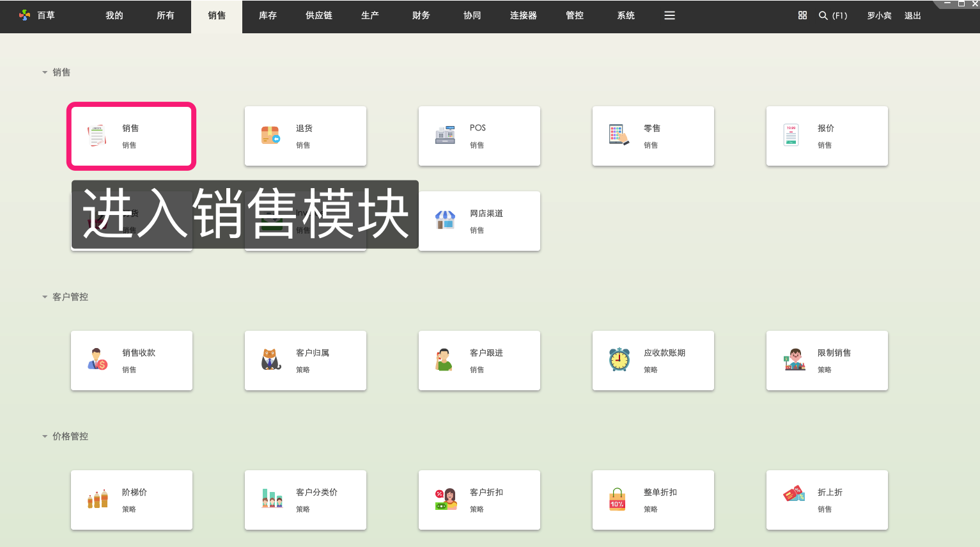Open the 应收款账期 alarm clock icon
Image resolution: width=980 pixels, height=547 pixels.
pyautogui.click(x=619, y=360)
